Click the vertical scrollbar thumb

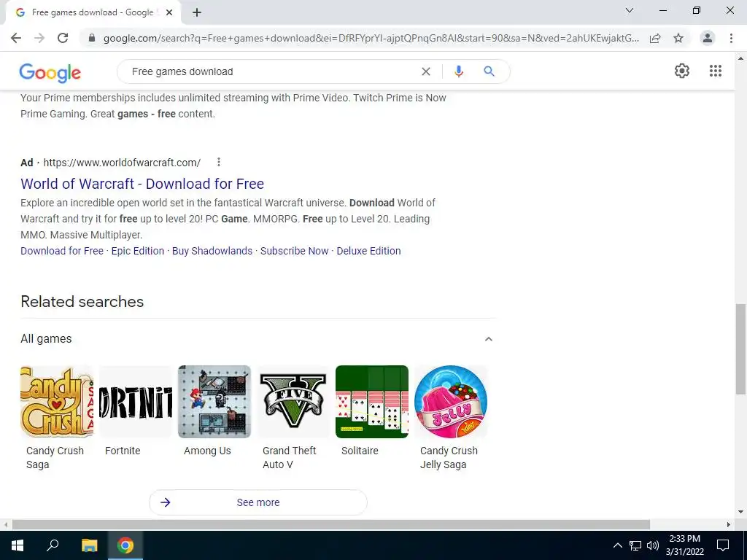tap(740, 349)
